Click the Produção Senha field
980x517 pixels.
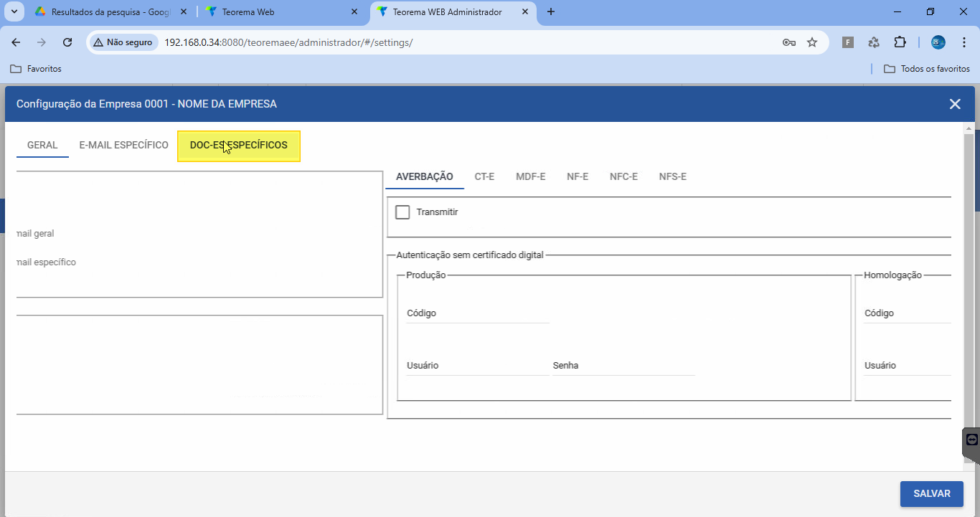(623, 366)
